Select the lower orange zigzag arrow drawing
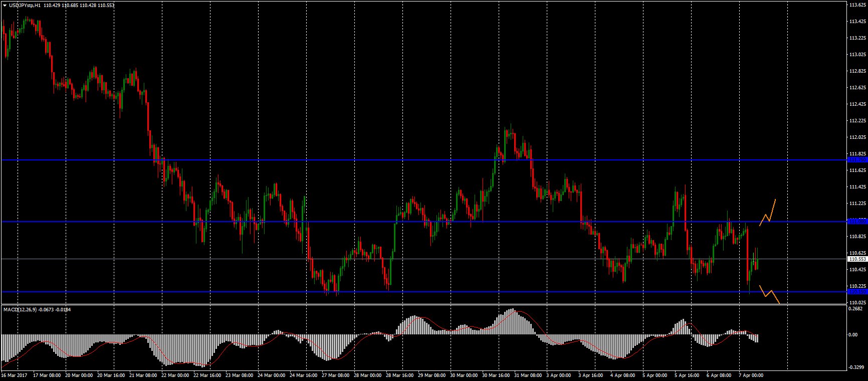 coord(769,294)
